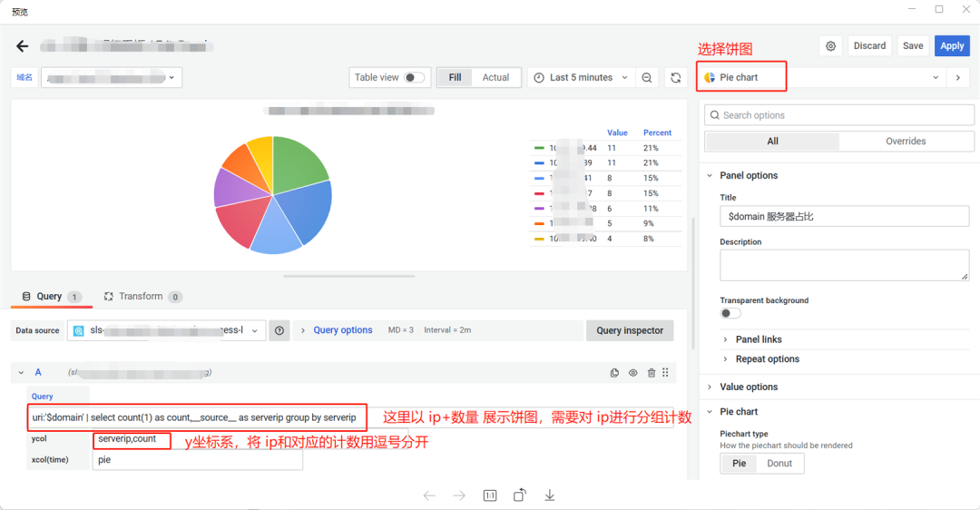Open Pie chart visualization picker dropdown
The image size is (980, 510).
822,77
